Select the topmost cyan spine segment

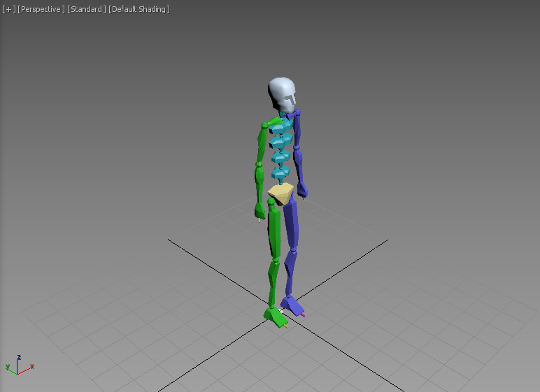(x=280, y=127)
